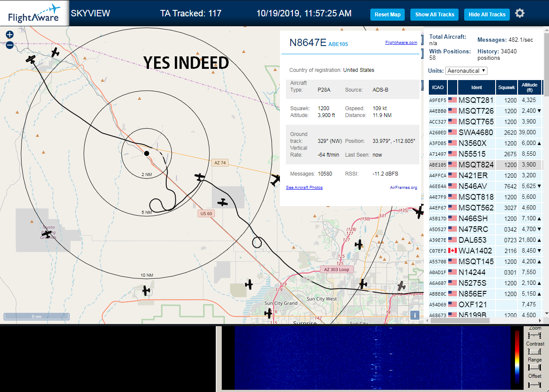Click the US flag in the SWA4680 row
Image resolution: width=549 pixels, height=392 pixels.
[452, 132]
